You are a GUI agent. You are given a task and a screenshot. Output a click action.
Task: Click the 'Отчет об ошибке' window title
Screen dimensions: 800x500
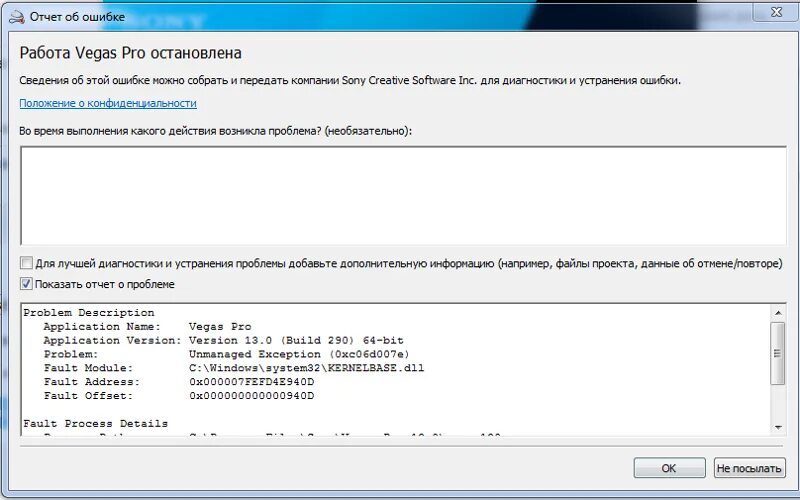pyautogui.click(x=77, y=17)
